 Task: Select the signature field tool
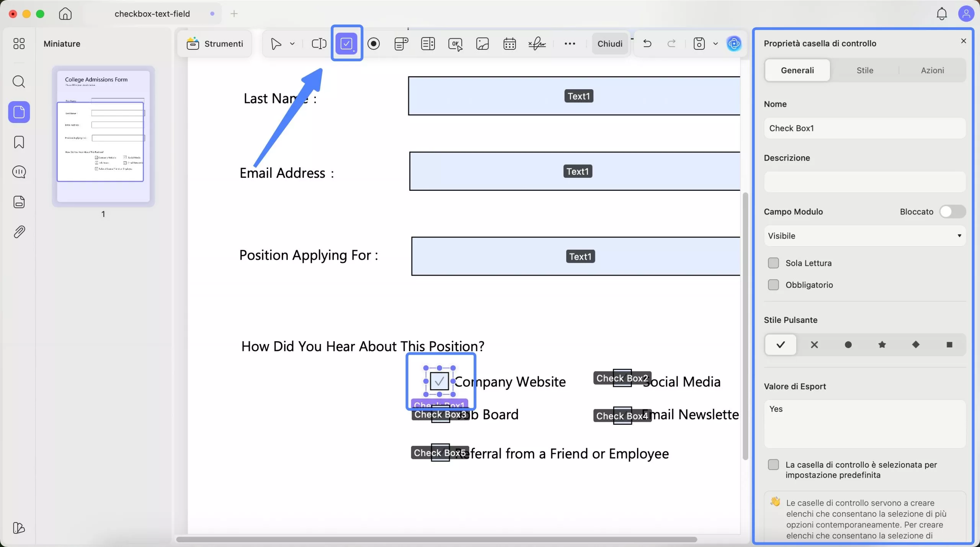coord(537,44)
